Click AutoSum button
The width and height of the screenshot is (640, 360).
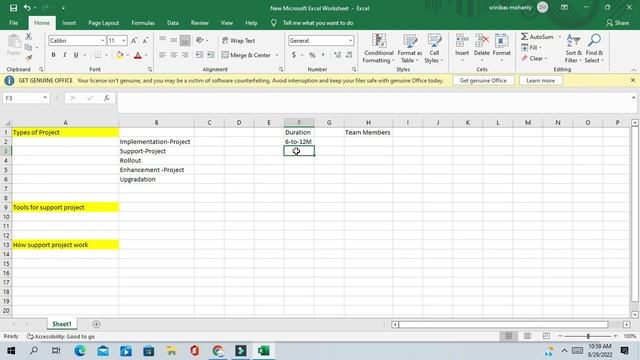538,37
